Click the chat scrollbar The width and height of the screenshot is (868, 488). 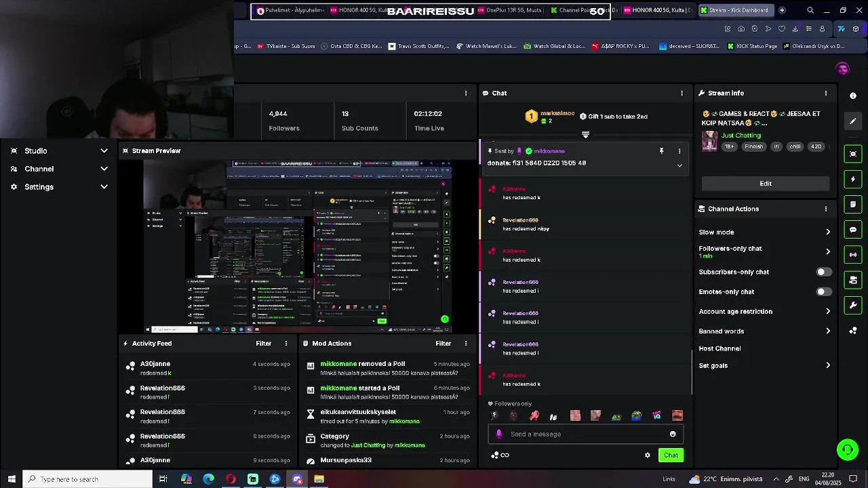692,371
